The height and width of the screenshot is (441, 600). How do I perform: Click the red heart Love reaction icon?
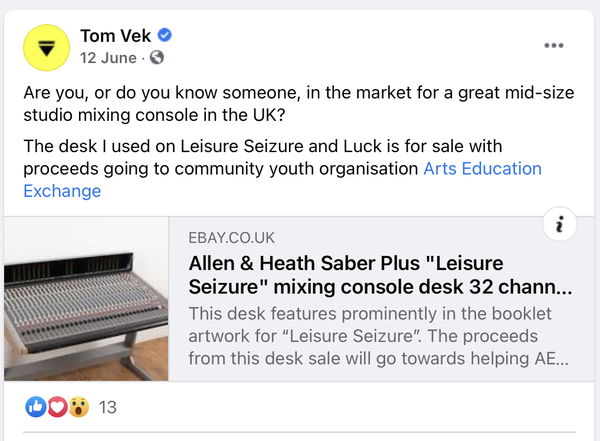click(57, 407)
